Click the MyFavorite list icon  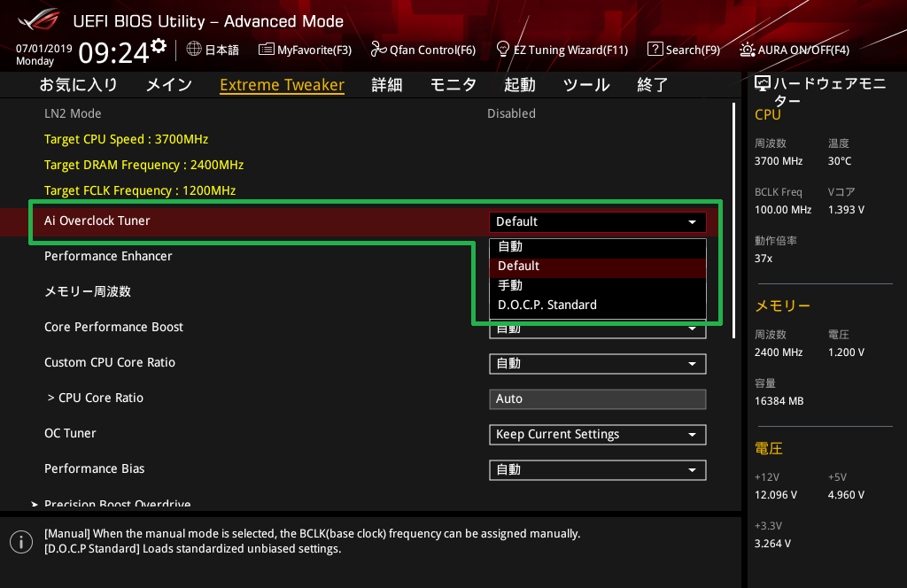[x=266, y=49]
